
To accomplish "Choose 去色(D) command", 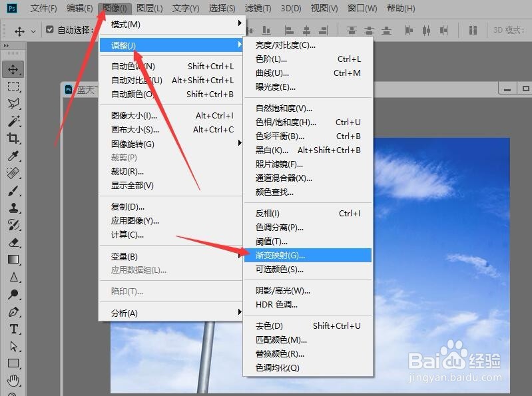I will click(x=308, y=326).
